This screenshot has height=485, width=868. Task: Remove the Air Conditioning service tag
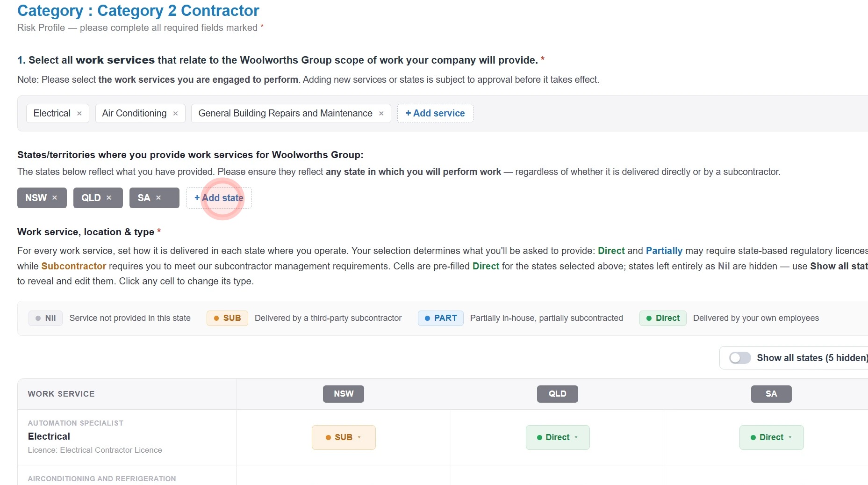click(175, 114)
